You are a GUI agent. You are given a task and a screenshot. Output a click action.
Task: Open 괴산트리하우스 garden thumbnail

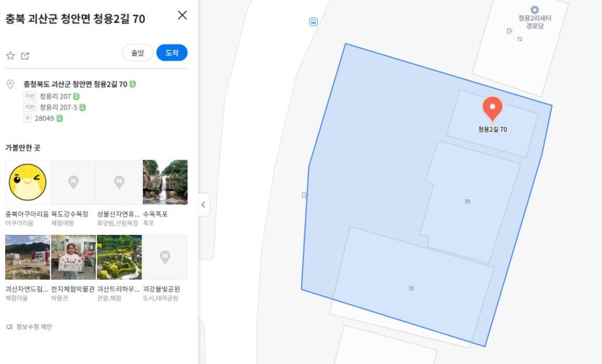coord(120,257)
